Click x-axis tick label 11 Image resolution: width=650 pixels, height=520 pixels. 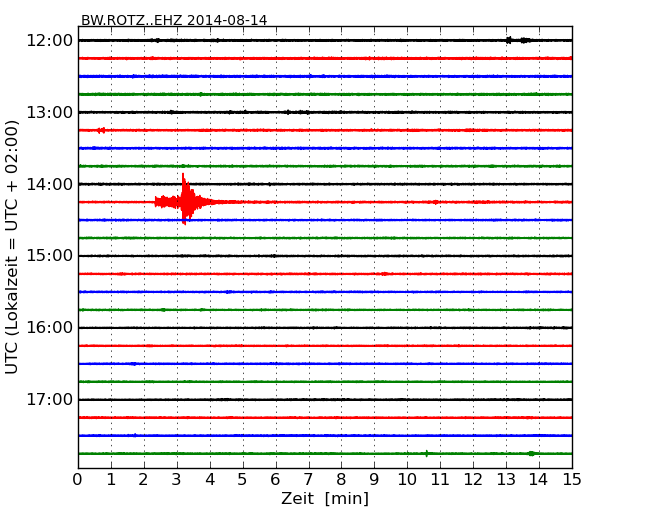click(440, 479)
